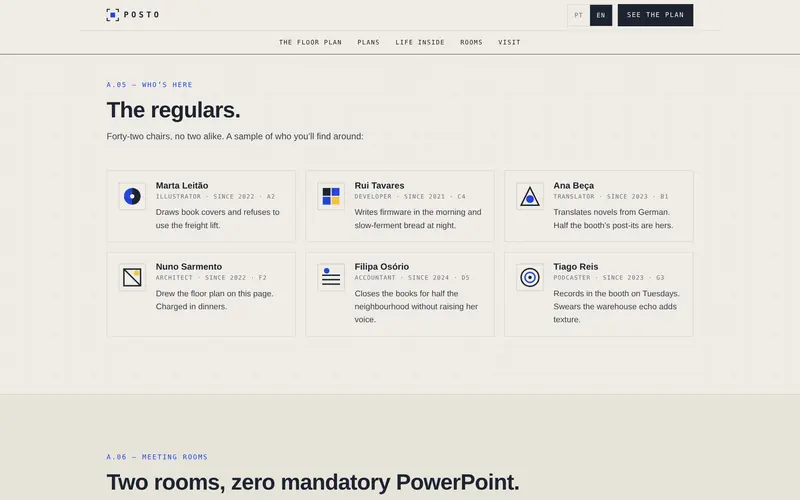Switch language to PT
The image size is (800, 500).
tap(578, 15)
